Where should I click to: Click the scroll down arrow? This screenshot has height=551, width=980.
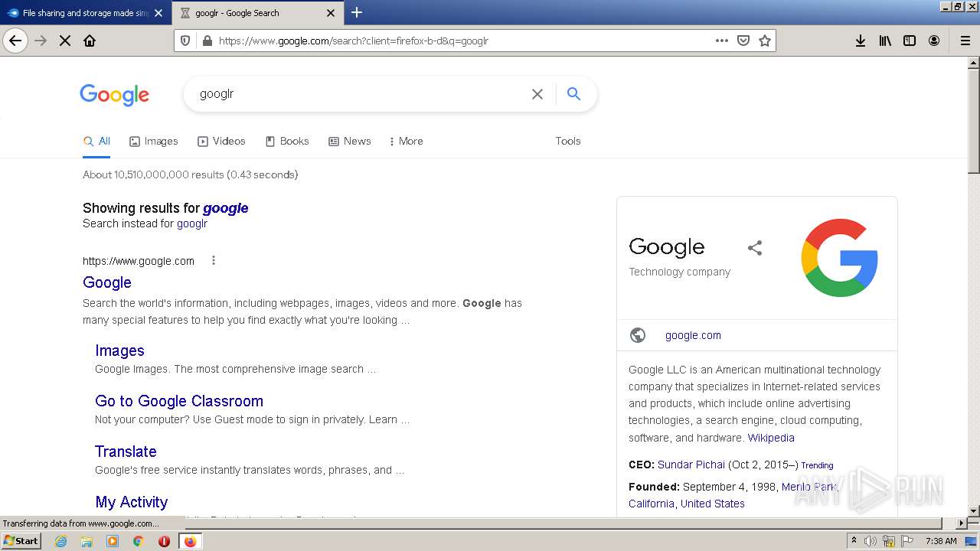(974, 510)
